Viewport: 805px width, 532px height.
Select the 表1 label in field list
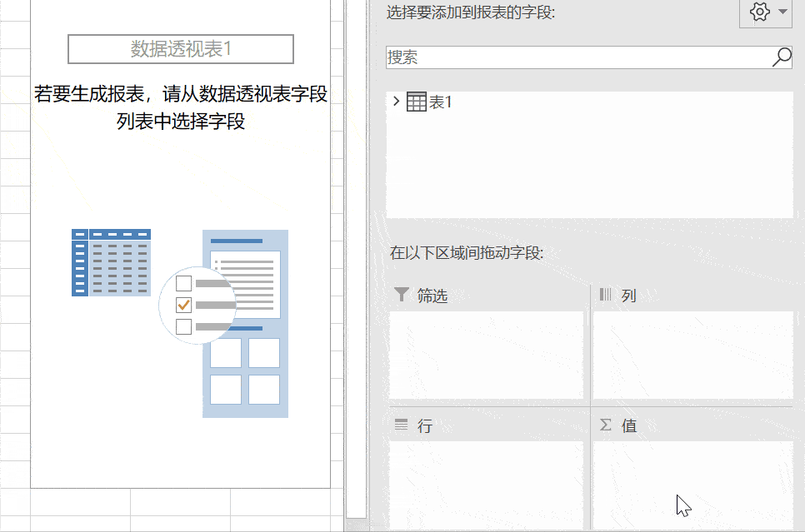tap(440, 102)
